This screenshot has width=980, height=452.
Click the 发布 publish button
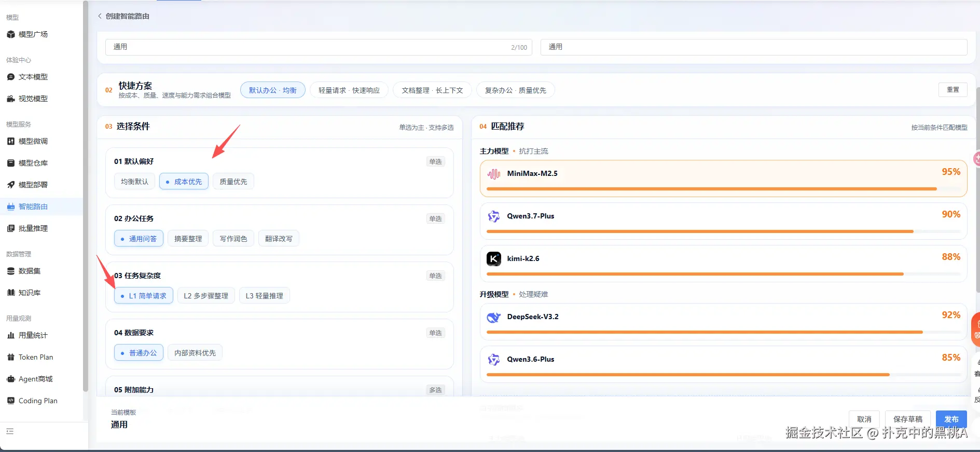(951, 419)
